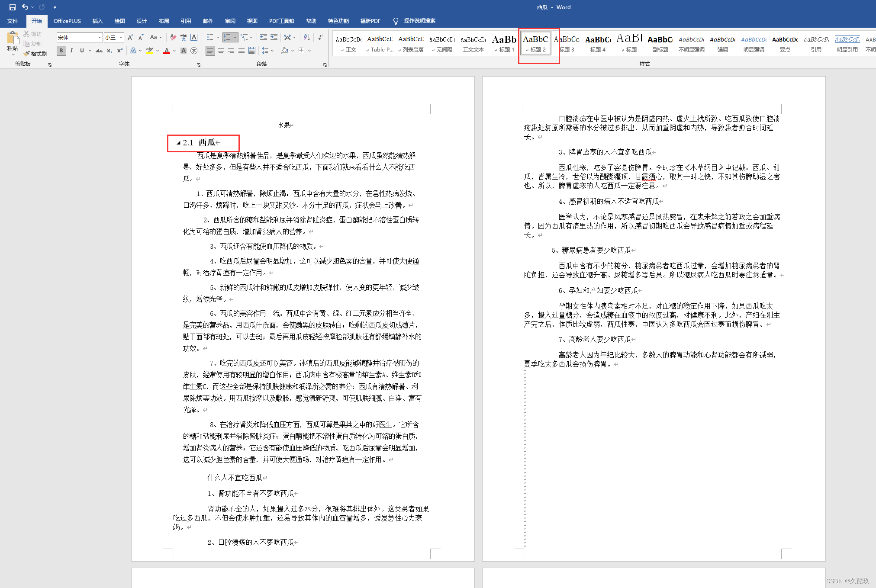
Task: Click the increase indent icon
Action: (274, 38)
